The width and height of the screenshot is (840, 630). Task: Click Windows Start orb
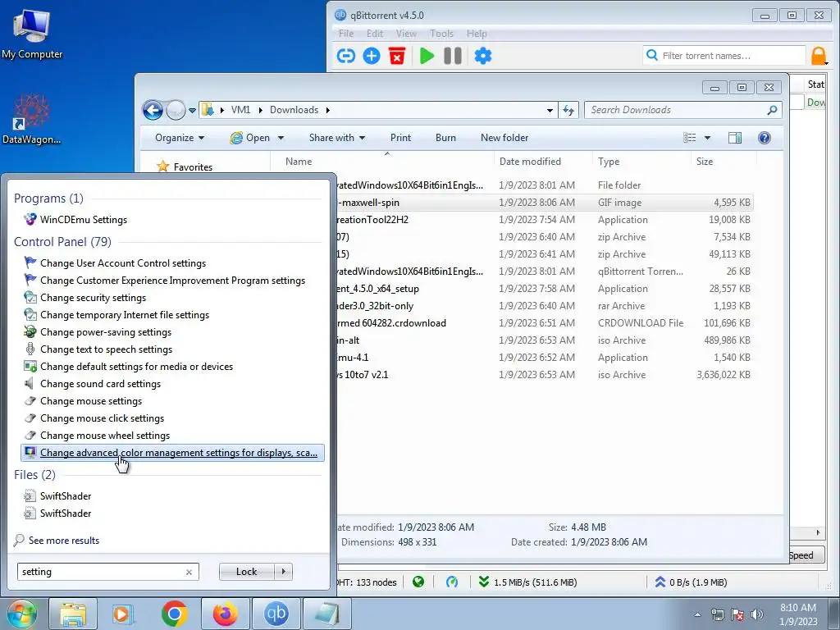[21, 614]
